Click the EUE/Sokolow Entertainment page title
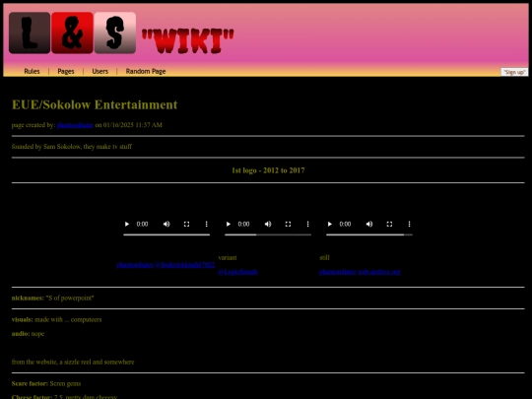The image size is (532, 399). click(x=95, y=104)
